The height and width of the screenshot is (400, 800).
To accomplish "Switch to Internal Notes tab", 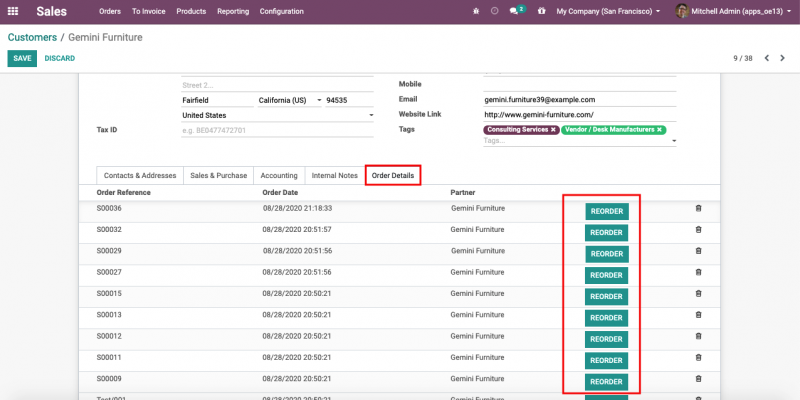I will pos(335,176).
